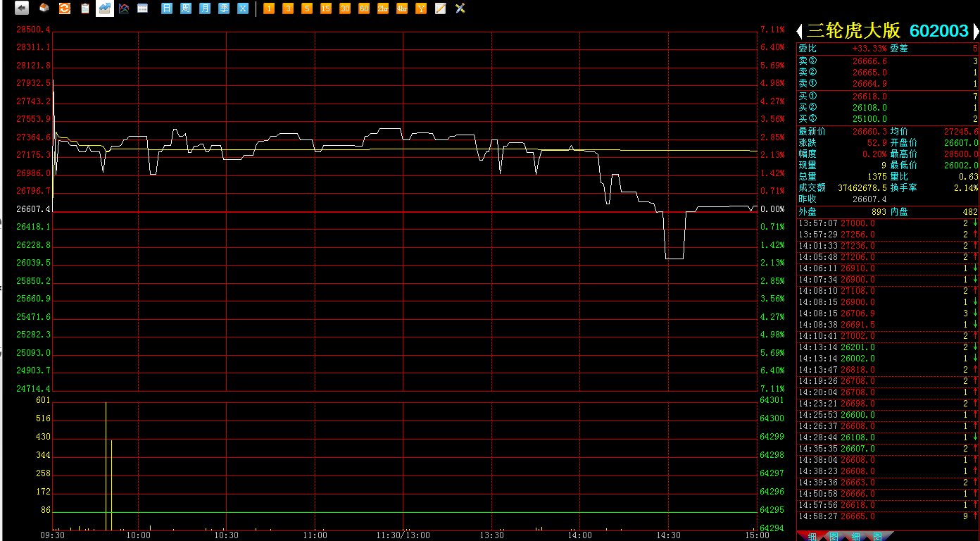Select the 买① bid row at 26618.0
This screenshot has height=541, width=980.
888,97
